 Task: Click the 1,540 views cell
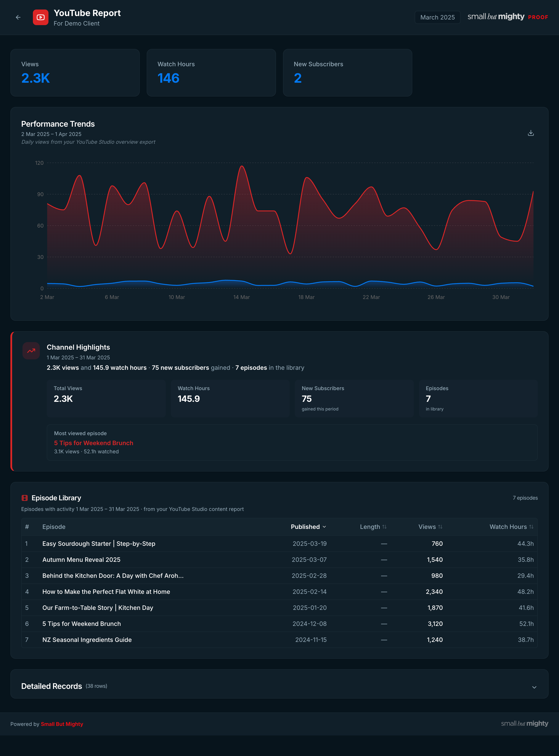coord(435,560)
